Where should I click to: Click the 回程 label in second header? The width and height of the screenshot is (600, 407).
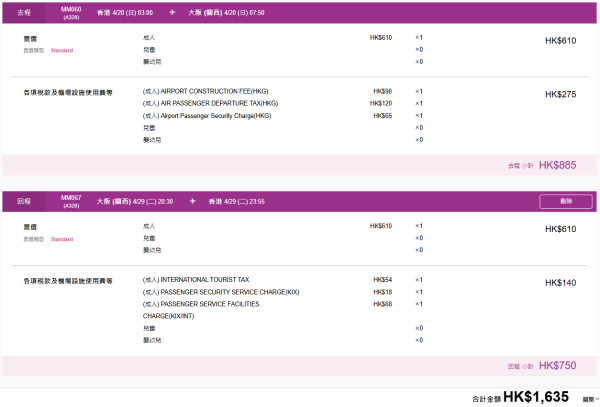(24, 201)
